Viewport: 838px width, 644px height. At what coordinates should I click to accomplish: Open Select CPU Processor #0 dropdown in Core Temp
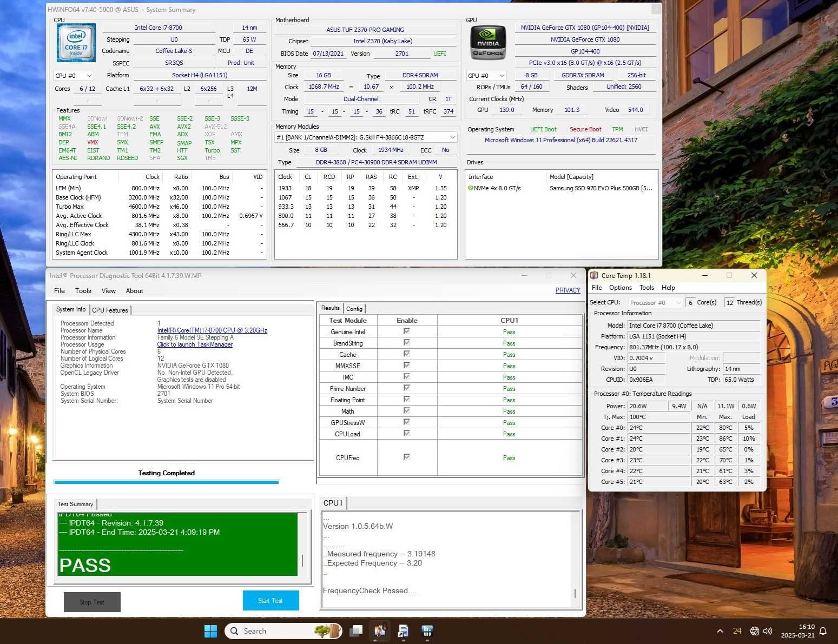point(655,303)
